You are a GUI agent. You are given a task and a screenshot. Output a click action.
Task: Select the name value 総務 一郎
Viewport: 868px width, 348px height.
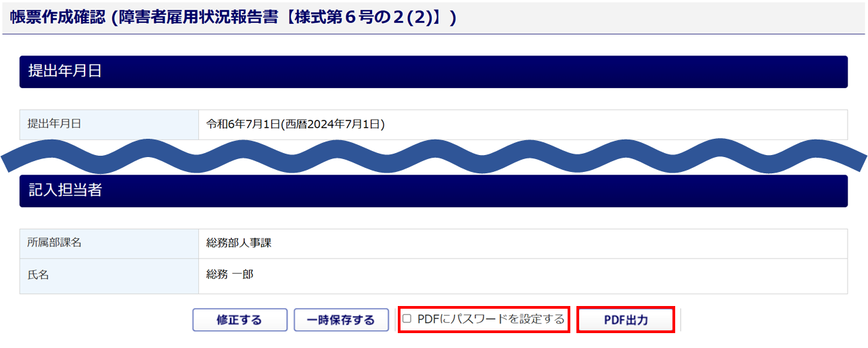click(230, 275)
